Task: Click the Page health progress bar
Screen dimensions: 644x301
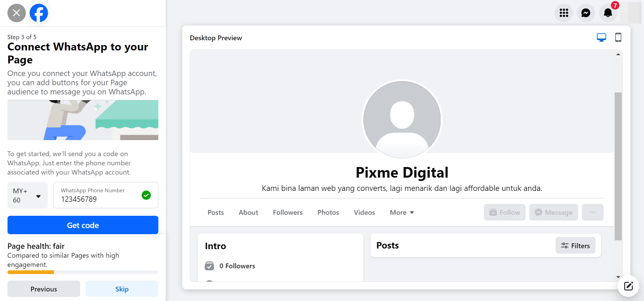Action: click(83, 272)
